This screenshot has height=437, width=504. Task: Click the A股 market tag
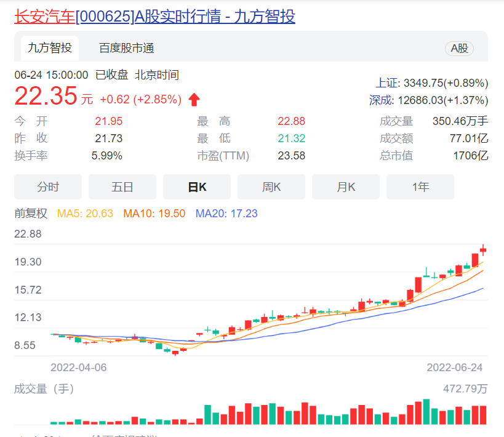pos(459,49)
